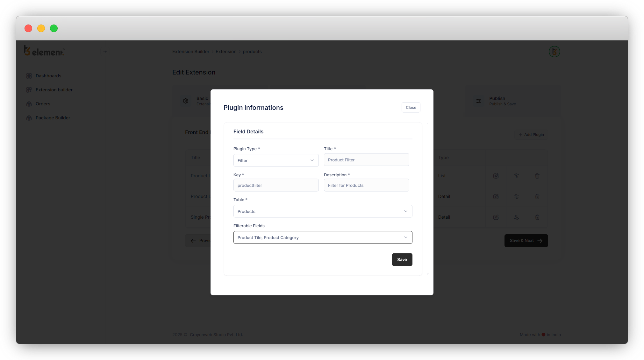Image resolution: width=644 pixels, height=360 pixels.
Task: Click the Save & Next button
Action: click(x=526, y=241)
